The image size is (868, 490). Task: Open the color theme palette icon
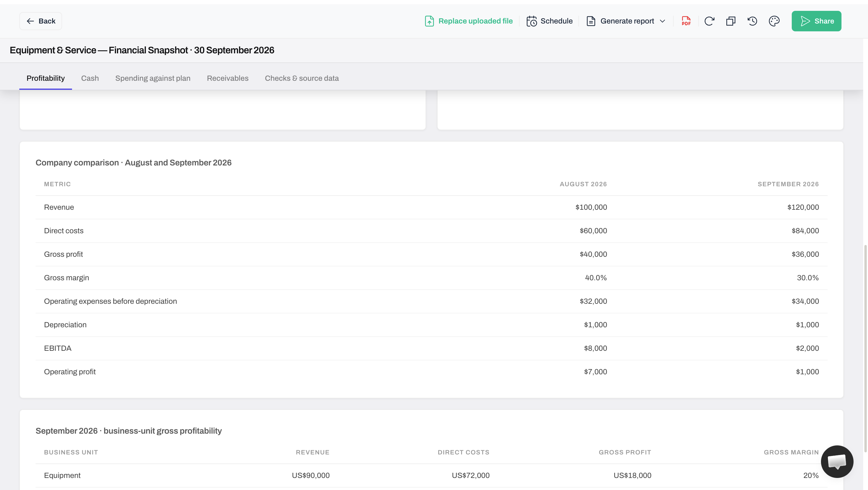point(774,21)
